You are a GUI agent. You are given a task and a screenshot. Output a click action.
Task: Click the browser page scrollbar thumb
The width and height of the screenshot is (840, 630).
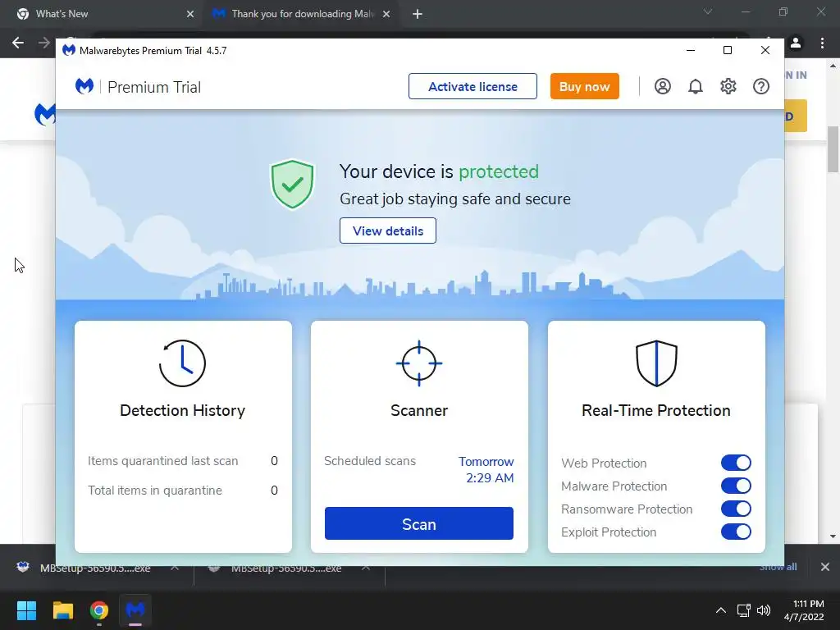point(833,149)
